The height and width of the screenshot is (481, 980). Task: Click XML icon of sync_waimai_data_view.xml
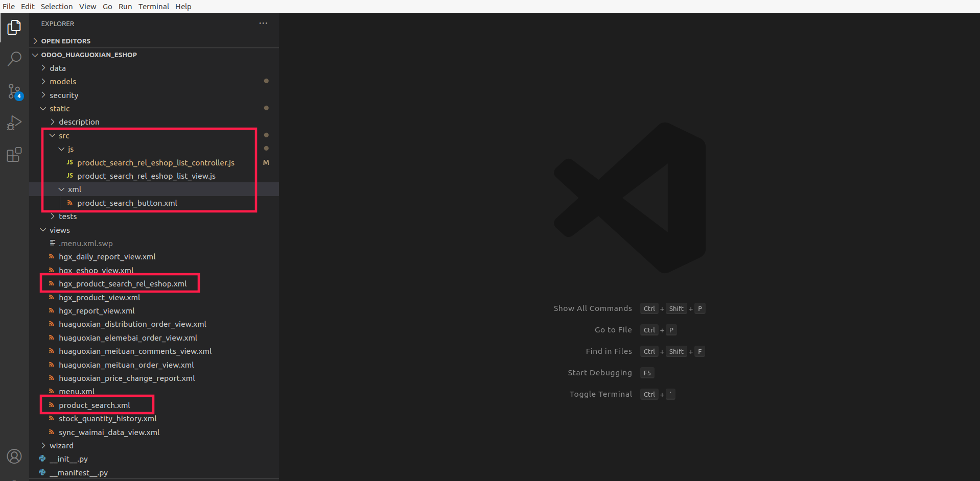[51, 432]
